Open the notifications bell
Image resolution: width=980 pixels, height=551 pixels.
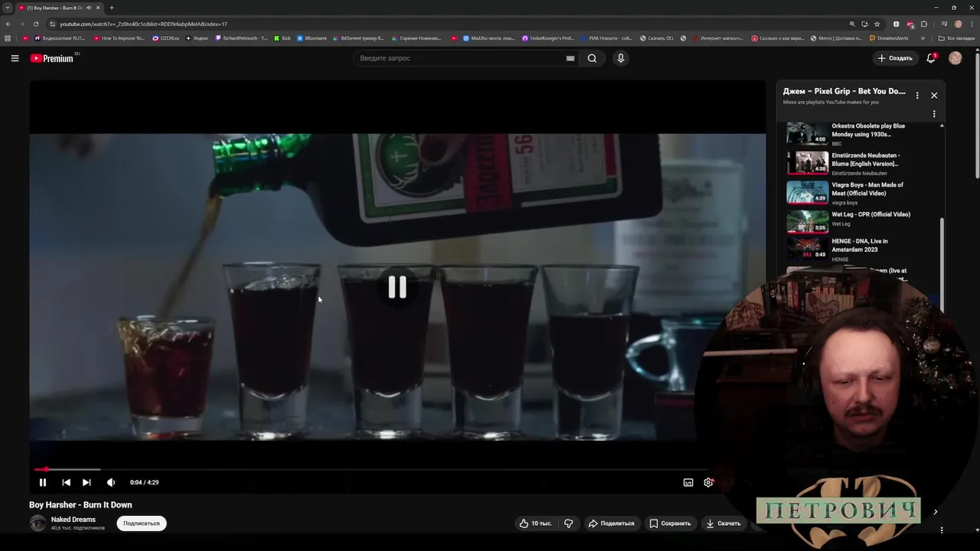pyautogui.click(x=931, y=58)
